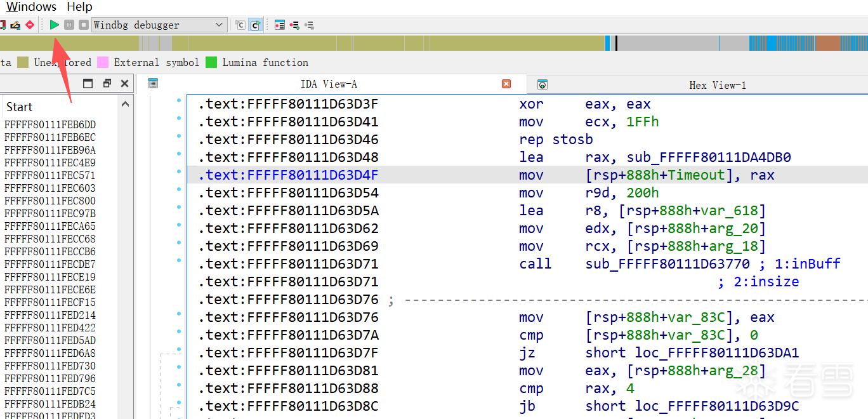Click the function list scroll-up arrow
The height and width of the screenshot is (419, 868).
point(125,105)
